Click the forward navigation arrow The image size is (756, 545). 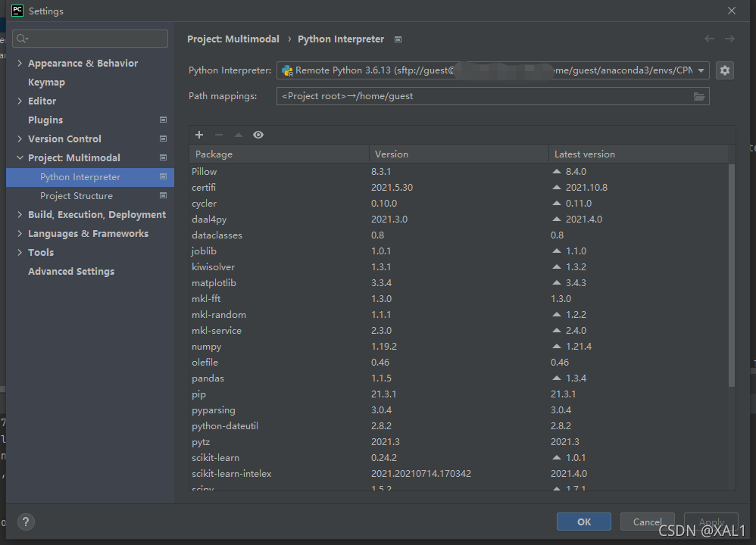[x=729, y=39]
